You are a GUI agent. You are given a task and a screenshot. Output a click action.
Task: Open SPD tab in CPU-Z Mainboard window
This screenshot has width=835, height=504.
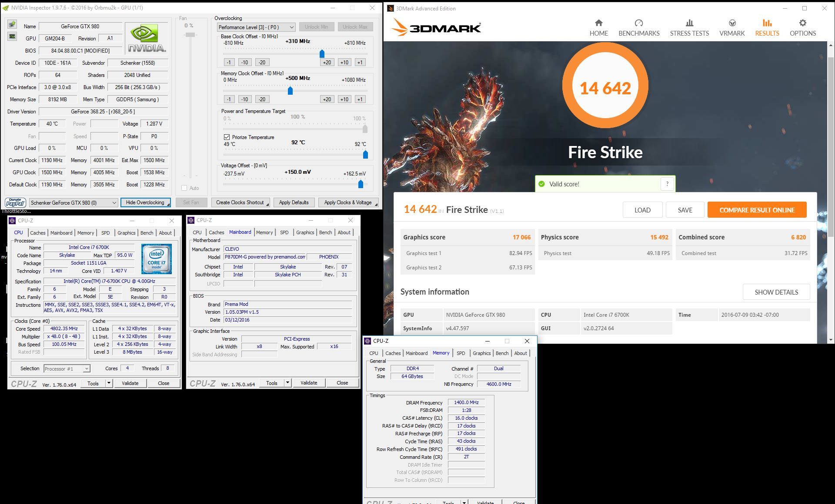pyautogui.click(x=284, y=232)
